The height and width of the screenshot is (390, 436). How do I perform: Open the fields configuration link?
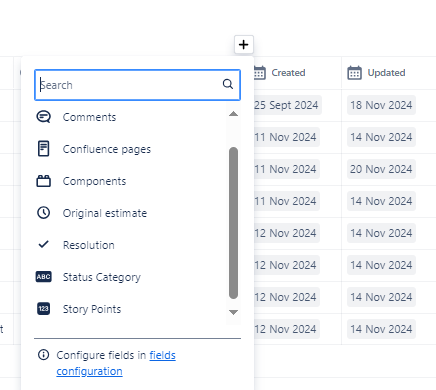coord(116,363)
